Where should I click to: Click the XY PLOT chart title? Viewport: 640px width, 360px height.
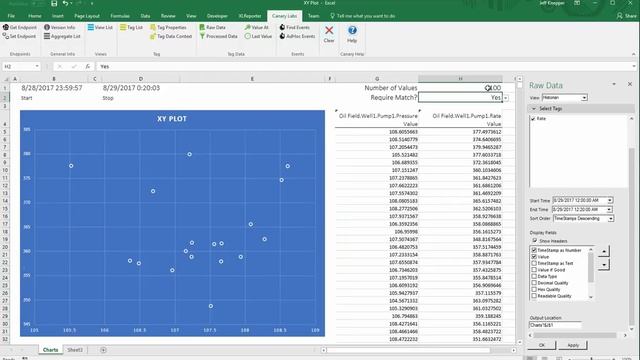(x=172, y=119)
